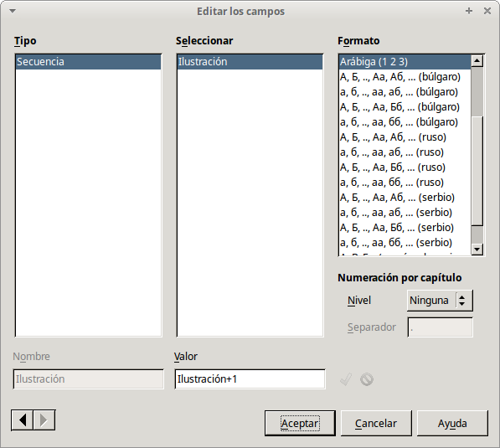
Task: Go to the previous field with left arrow
Action: point(22,420)
